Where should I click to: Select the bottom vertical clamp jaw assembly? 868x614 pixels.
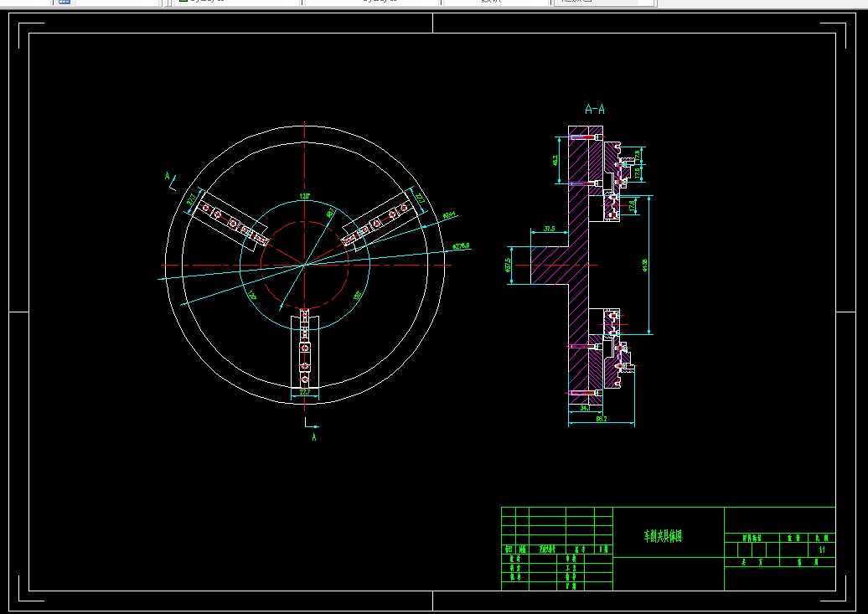point(305,348)
